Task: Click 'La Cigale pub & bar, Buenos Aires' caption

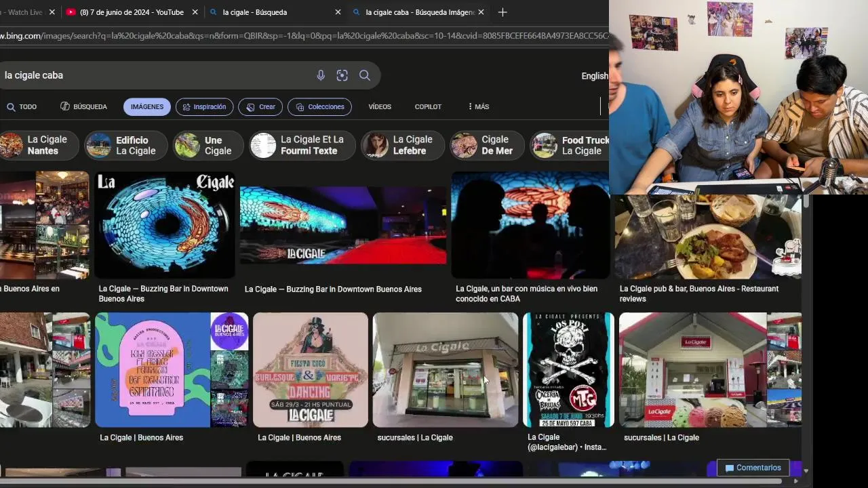Action: click(x=699, y=293)
